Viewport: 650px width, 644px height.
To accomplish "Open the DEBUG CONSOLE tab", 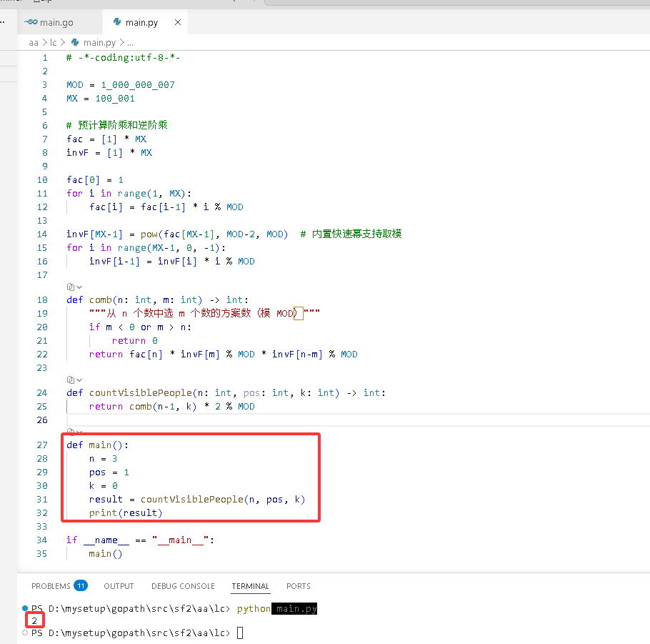I will pyautogui.click(x=183, y=586).
